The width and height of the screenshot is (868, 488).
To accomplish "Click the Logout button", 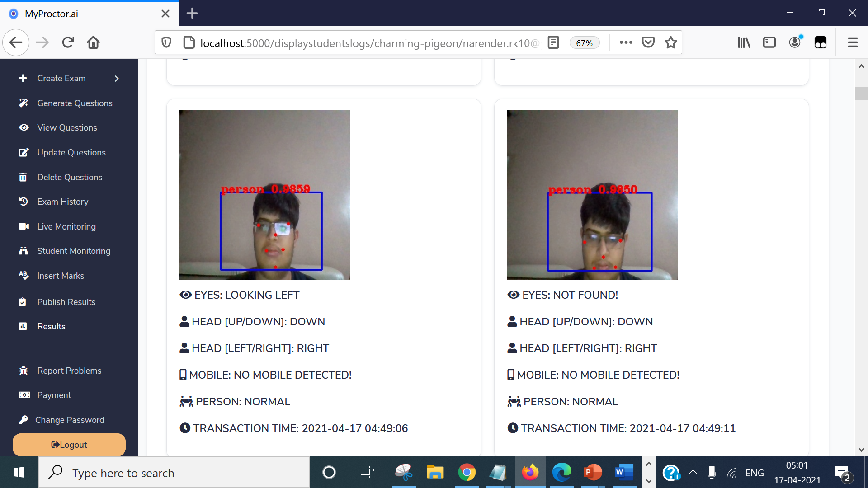I will [x=69, y=445].
